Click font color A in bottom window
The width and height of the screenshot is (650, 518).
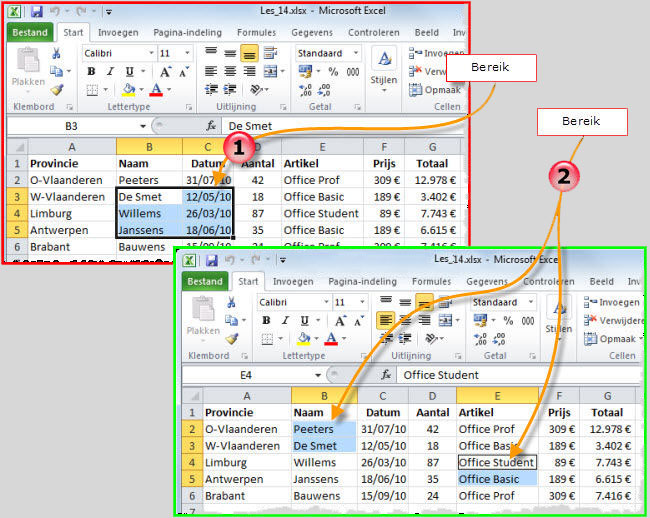coord(331,338)
